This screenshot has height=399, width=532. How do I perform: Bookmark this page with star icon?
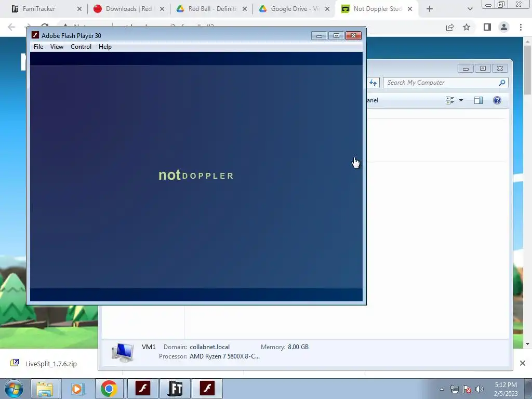click(x=467, y=27)
